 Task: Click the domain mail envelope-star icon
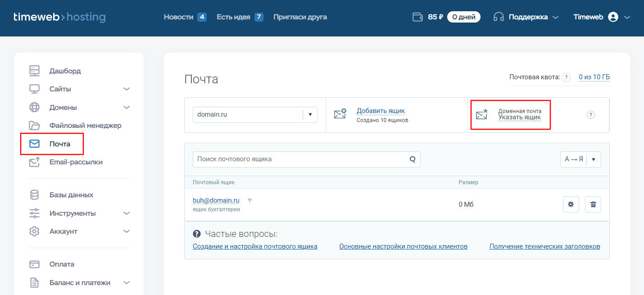pyautogui.click(x=482, y=114)
